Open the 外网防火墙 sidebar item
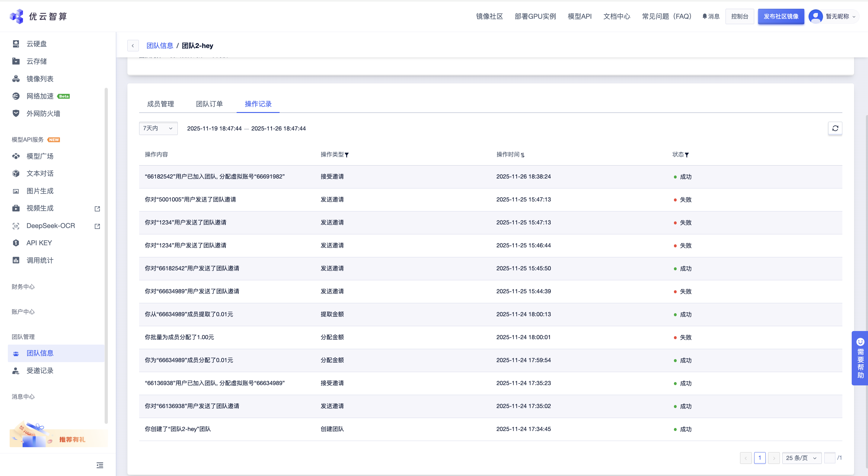The height and width of the screenshot is (476, 868). [x=43, y=114]
